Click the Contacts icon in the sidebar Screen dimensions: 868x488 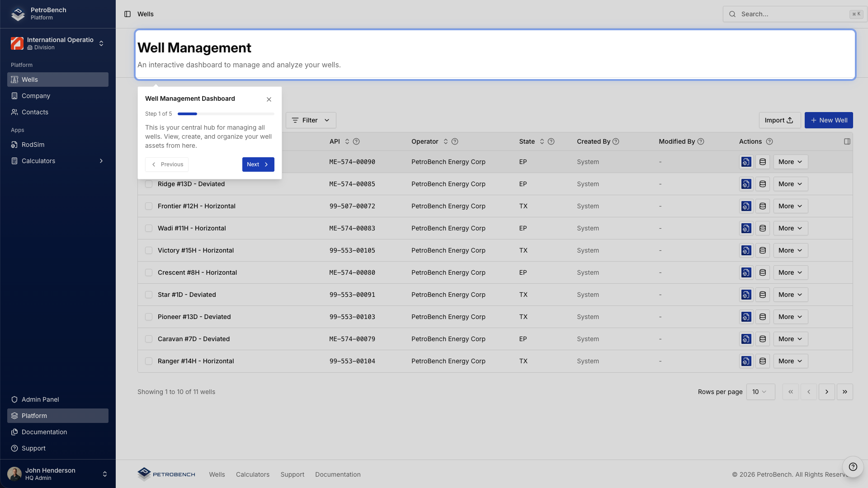point(14,112)
